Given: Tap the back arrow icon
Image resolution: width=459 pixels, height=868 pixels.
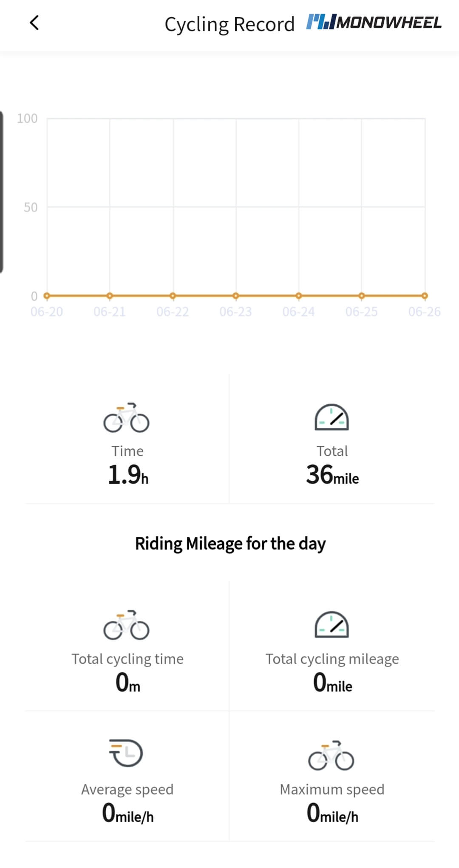Looking at the screenshot, I should [x=34, y=23].
